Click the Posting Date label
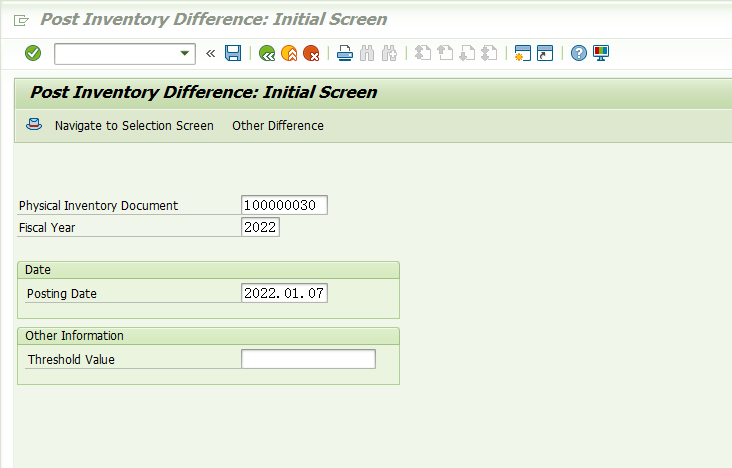 [x=62, y=294]
